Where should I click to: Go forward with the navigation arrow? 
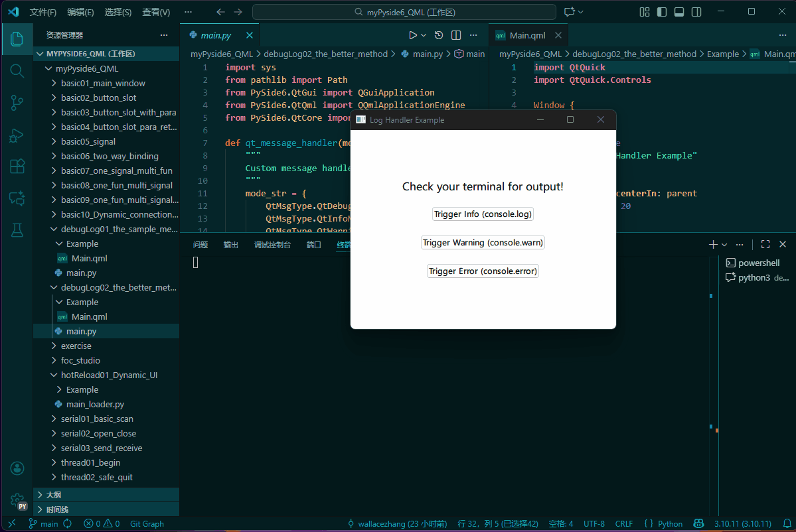[x=238, y=12]
